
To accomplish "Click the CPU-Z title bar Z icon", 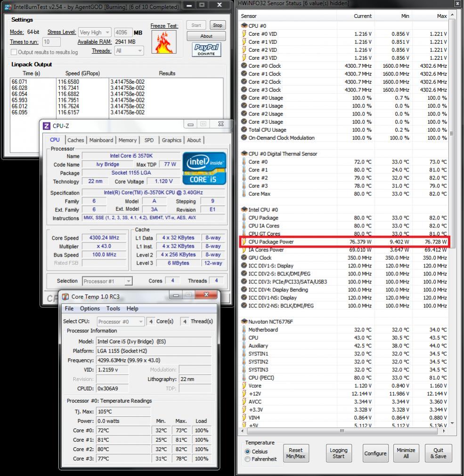I will click(x=47, y=126).
